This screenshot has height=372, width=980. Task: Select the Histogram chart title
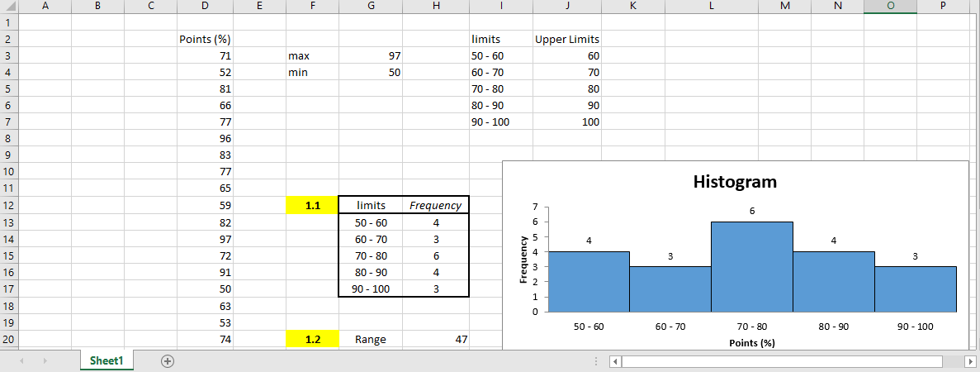tap(734, 182)
